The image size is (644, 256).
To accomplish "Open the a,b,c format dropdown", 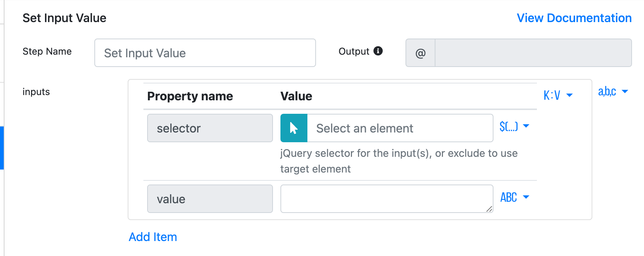I will [x=613, y=91].
